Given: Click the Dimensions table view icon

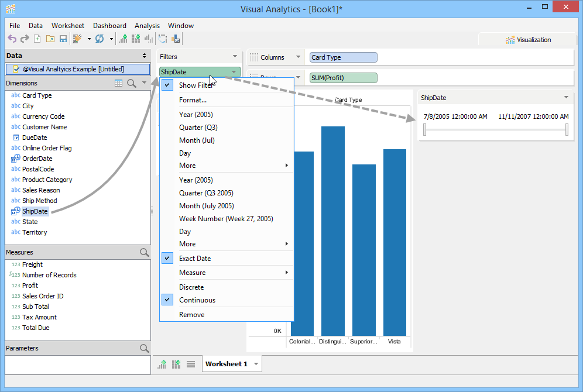Looking at the screenshot, I should pyautogui.click(x=119, y=83).
